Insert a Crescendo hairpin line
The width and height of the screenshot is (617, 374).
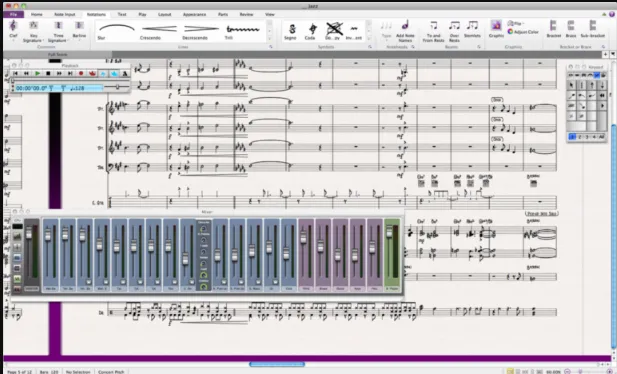point(159,31)
